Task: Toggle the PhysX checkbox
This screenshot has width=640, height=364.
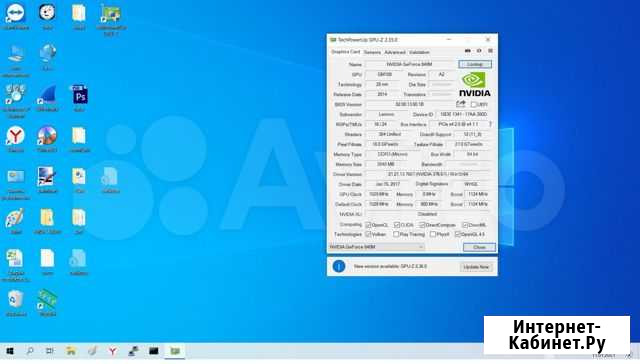Action: click(x=433, y=234)
